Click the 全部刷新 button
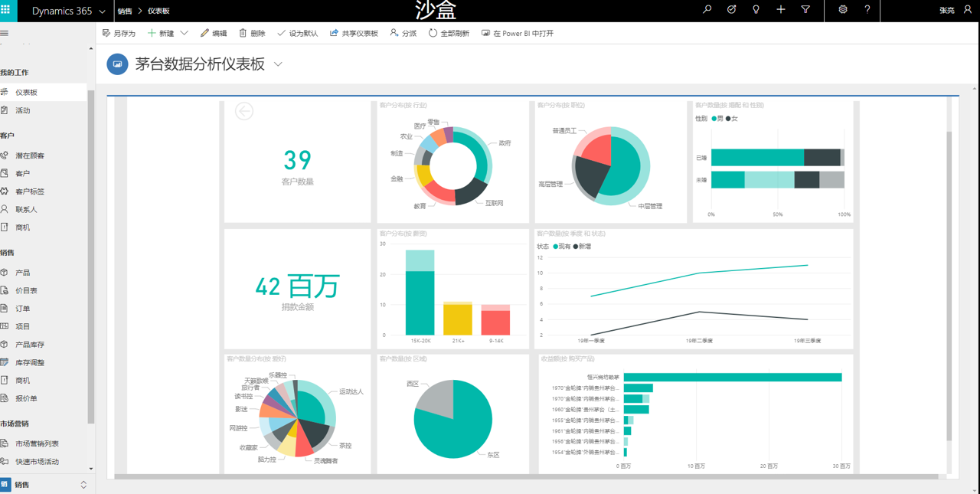The image size is (980, 494). pyautogui.click(x=449, y=33)
